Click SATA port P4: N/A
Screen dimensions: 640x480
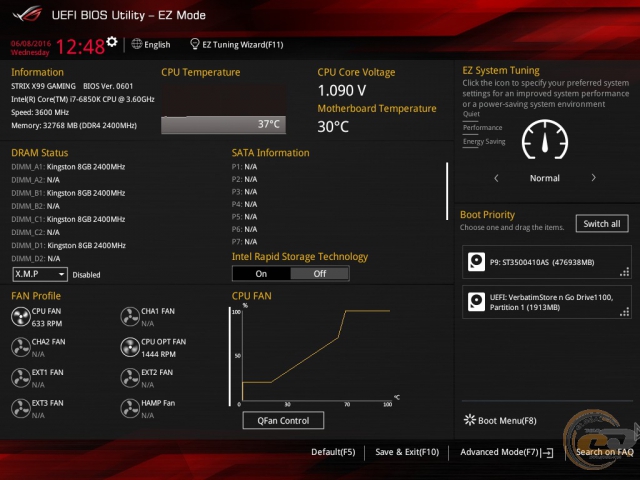244,204
